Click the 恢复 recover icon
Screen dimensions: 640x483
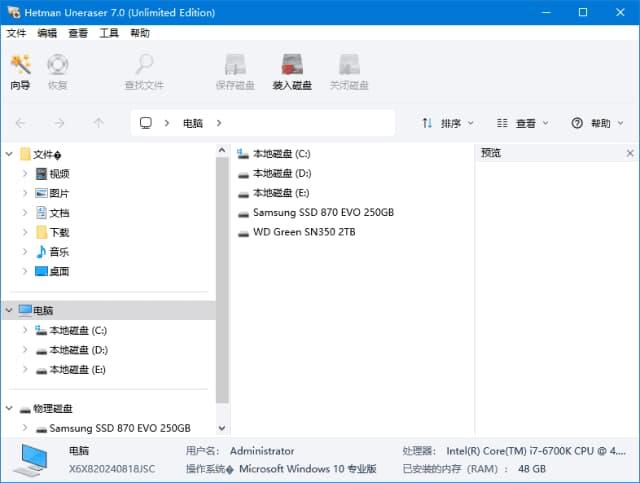tap(57, 71)
